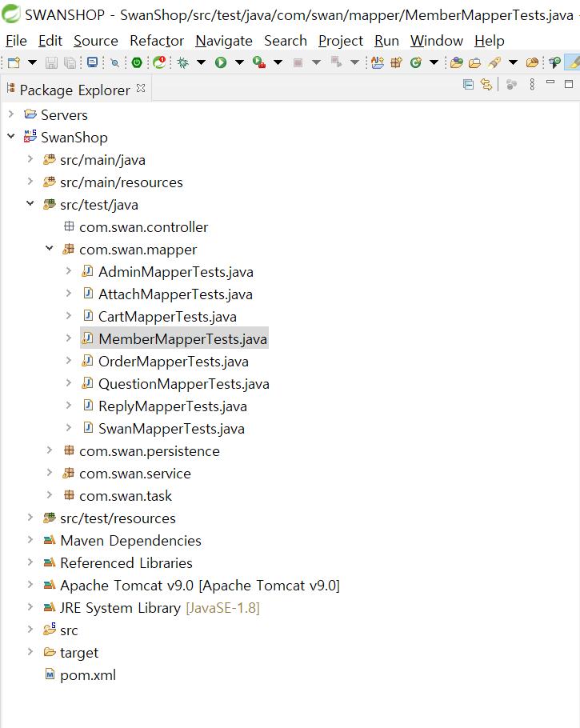The height and width of the screenshot is (728, 580).
Task: Open the New wizard dropdown arrow
Action: 32,62
